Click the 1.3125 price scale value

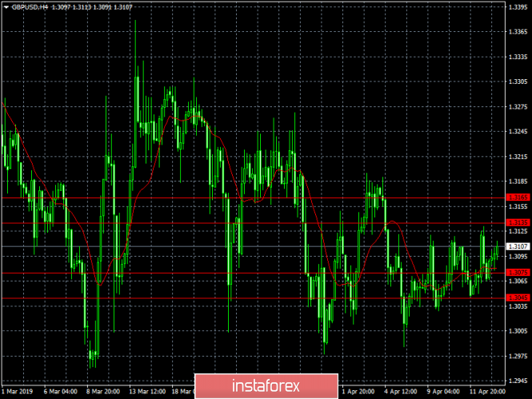pyautogui.click(x=518, y=231)
